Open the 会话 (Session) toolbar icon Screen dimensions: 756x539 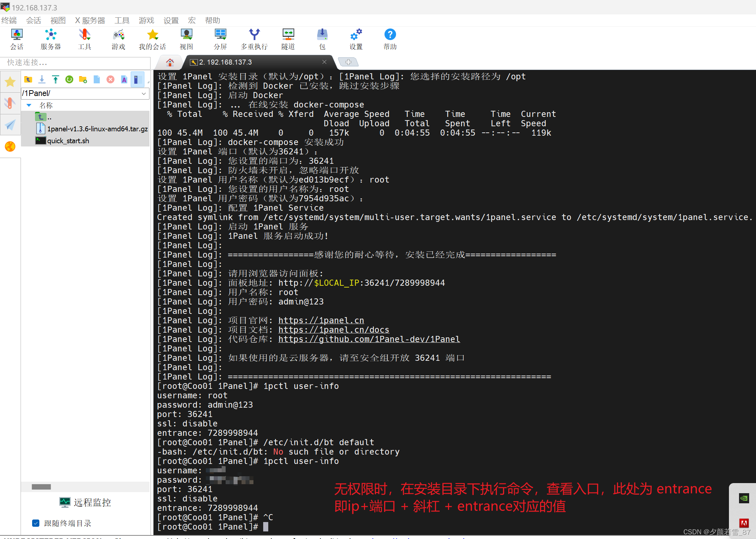coord(17,39)
